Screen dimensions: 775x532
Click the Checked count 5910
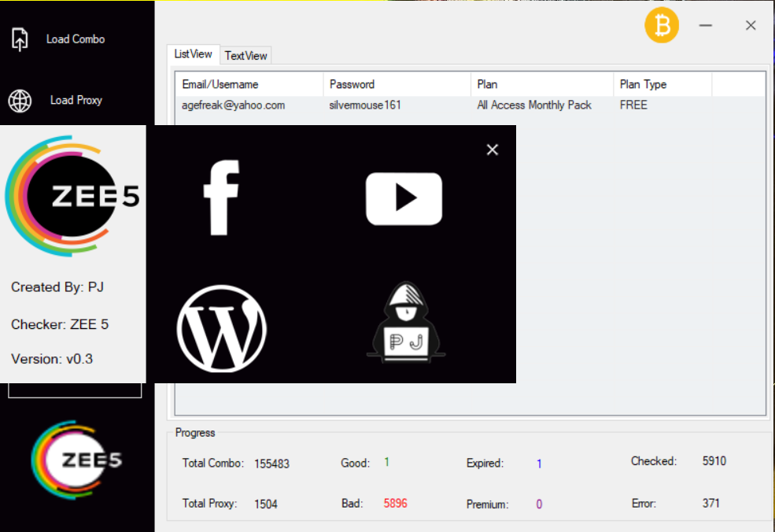tap(714, 461)
